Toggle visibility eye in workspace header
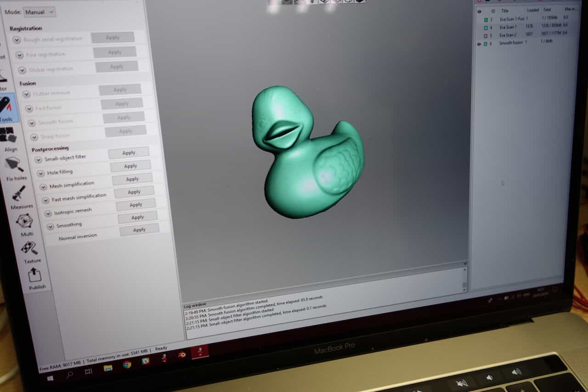 [x=479, y=11]
